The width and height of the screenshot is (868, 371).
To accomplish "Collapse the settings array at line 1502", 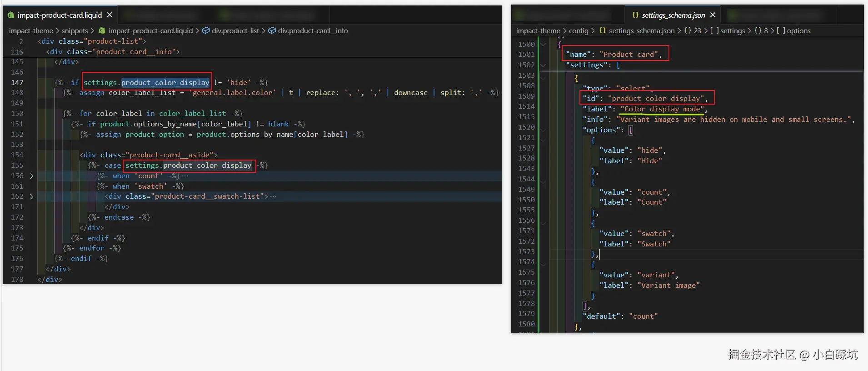I will (543, 65).
